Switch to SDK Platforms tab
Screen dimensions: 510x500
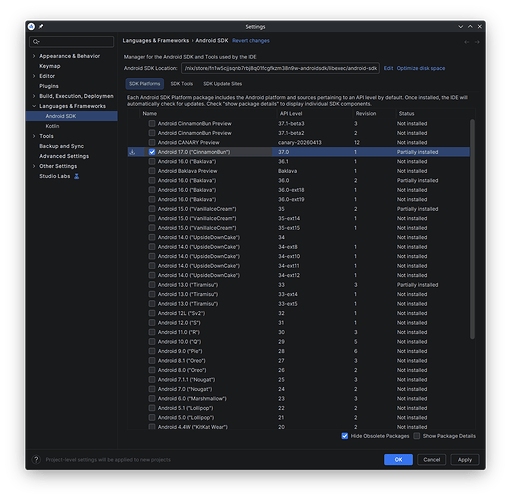pyautogui.click(x=145, y=84)
